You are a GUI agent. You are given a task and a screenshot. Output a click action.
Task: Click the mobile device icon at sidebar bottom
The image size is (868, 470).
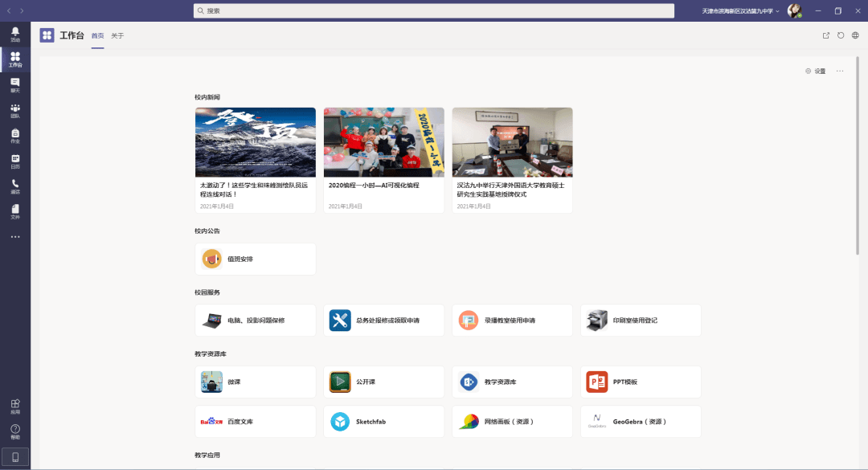click(15, 457)
